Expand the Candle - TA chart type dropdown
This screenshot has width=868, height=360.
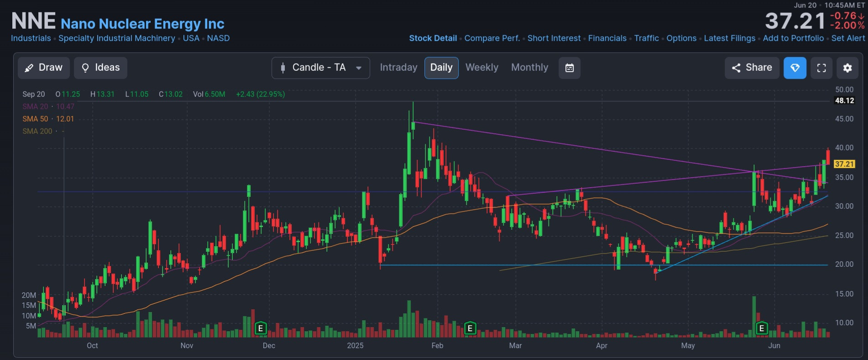click(x=321, y=68)
